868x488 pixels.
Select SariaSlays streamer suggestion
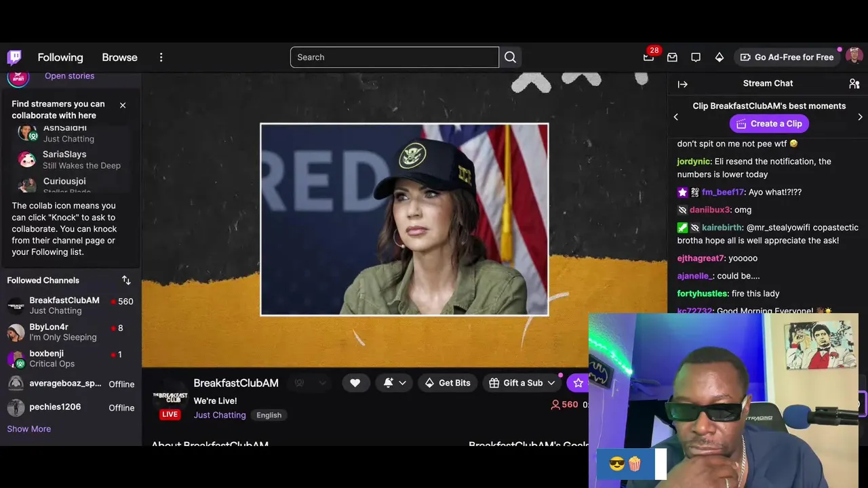69,160
